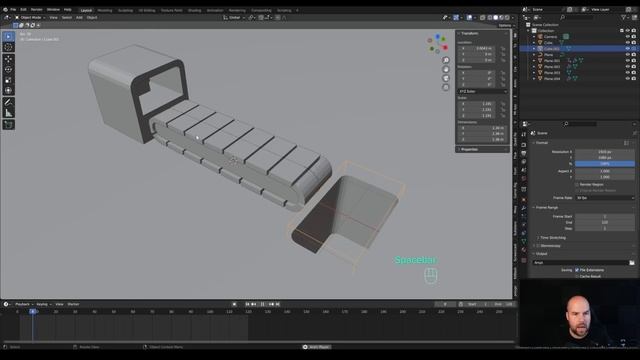Screen dimensions: 640x360
Task: Select the Cursor tool
Action: tap(9, 47)
